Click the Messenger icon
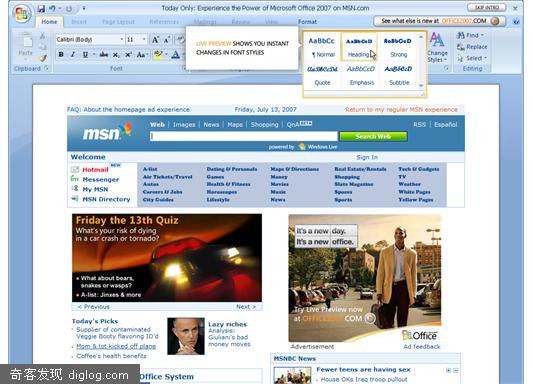The image size is (533, 384). point(74,179)
